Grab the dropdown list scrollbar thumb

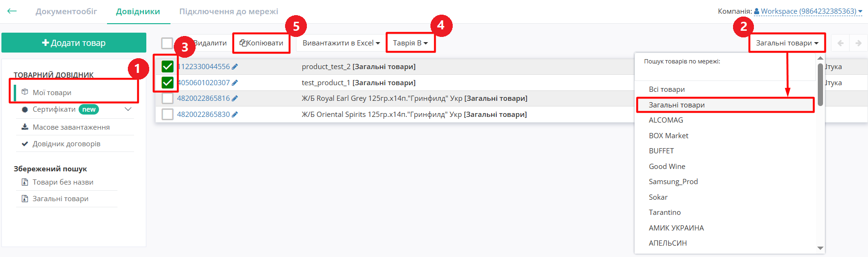pyautogui.click(x=820, y=85)
